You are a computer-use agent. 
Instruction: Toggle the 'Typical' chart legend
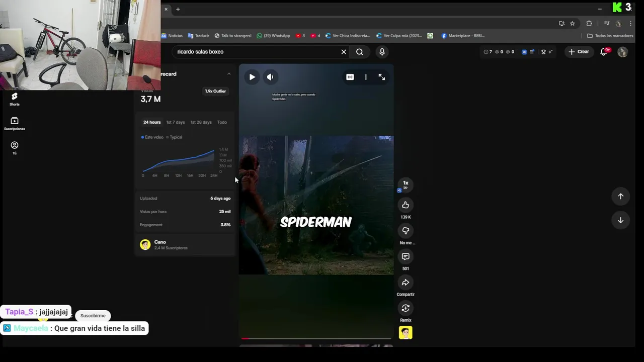click(x=174, y=137)
